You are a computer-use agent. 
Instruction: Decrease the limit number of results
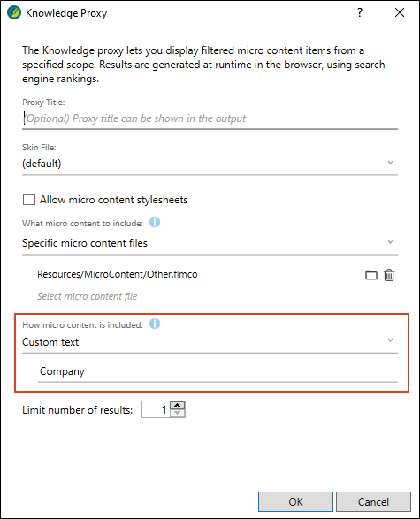tap(178, 414)
